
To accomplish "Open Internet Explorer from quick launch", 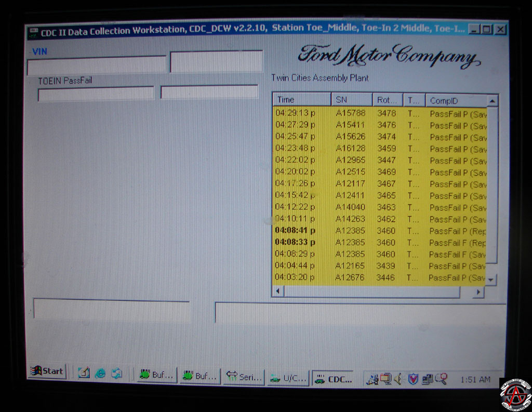I will [101, 373].
